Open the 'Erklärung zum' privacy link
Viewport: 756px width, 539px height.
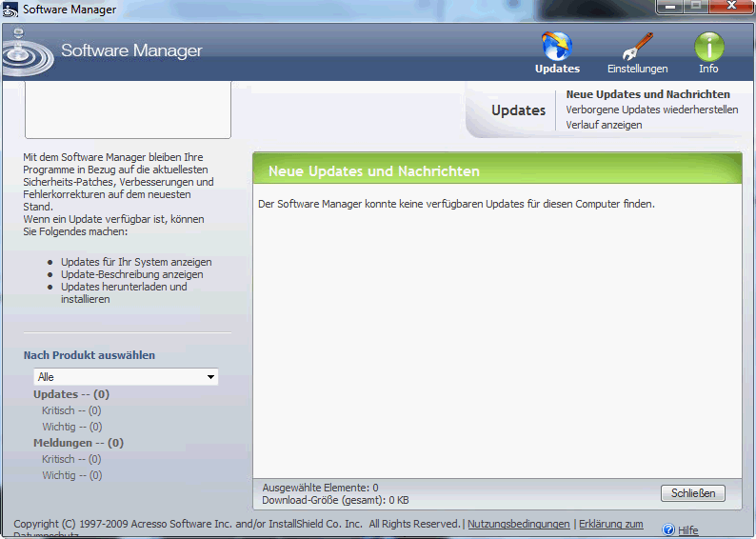pyautogui.click(x=611, y=524)
